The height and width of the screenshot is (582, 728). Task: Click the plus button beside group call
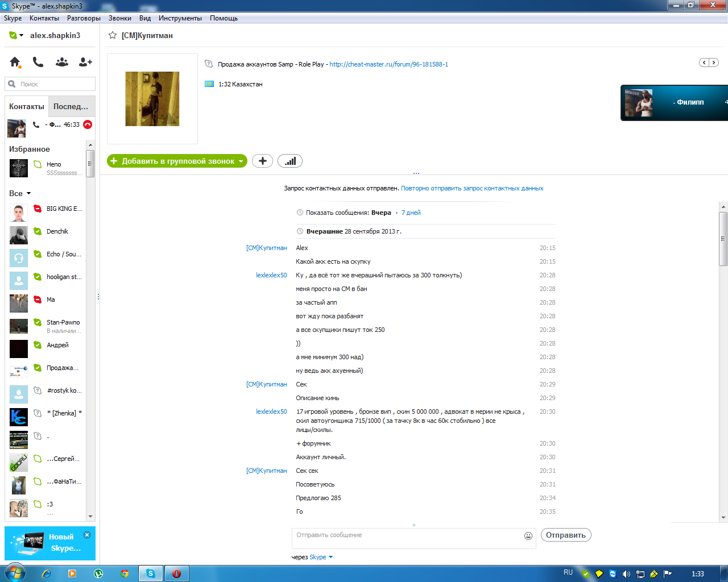[x=262, y=161]
